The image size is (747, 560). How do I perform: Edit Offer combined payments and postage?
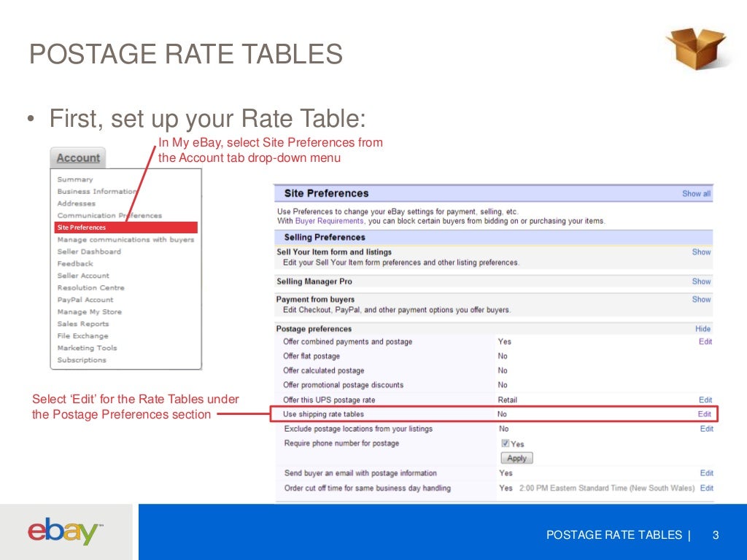[705, 341]
